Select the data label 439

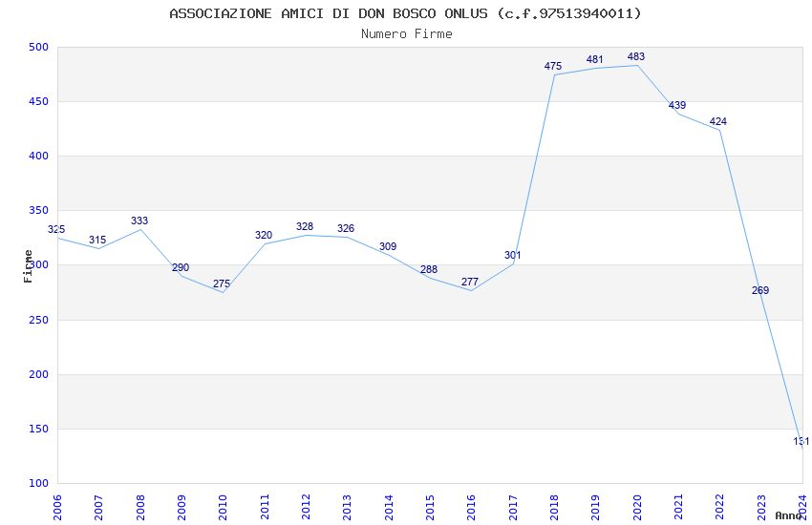click(x=677, y=105)
